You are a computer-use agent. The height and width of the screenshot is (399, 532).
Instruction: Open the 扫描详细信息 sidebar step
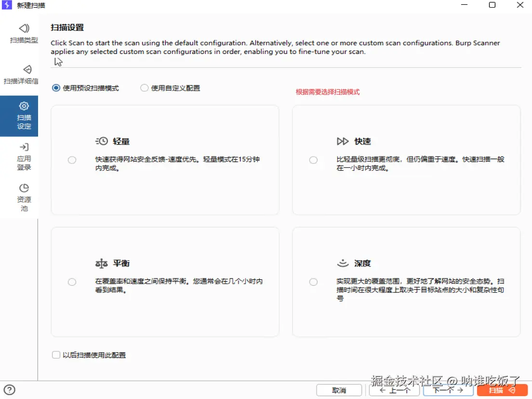point(20,75)
